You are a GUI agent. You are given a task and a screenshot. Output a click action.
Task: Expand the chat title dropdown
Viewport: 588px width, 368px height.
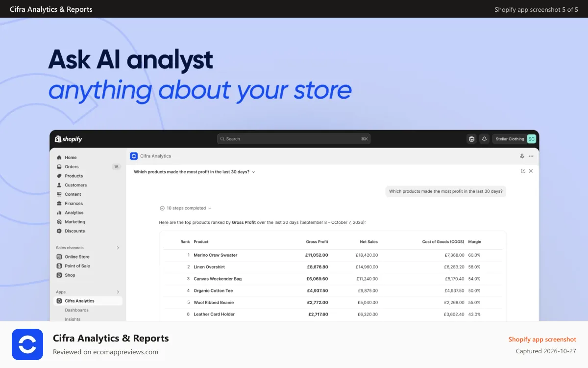coord(253,172)
